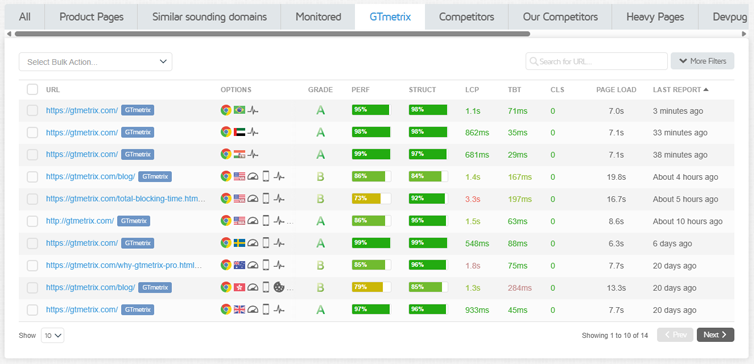The width and height of the screenshot is (754, 364).
Task: Open the why-gtmetrix-pro.html URL link
Action: 124,265
